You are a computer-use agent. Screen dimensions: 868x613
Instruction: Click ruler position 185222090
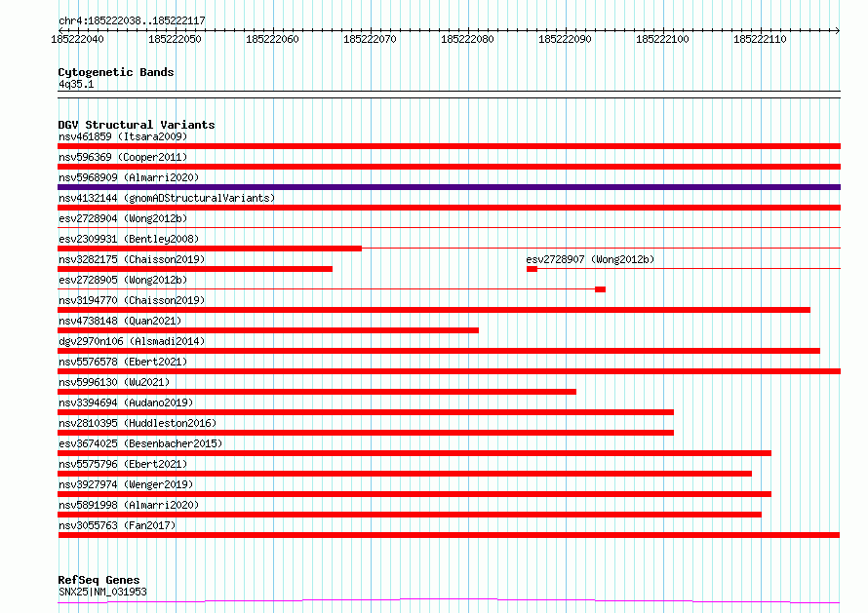tap(565, 39)
